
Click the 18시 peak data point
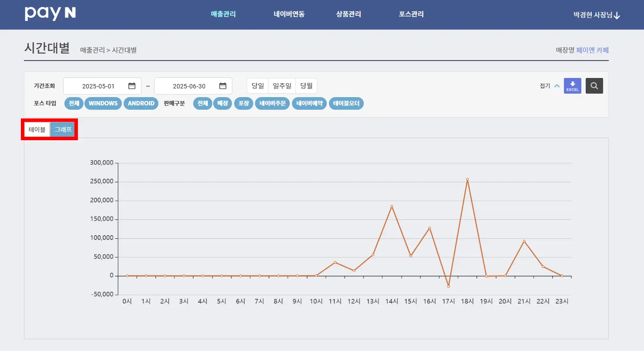tap(467, 179)
